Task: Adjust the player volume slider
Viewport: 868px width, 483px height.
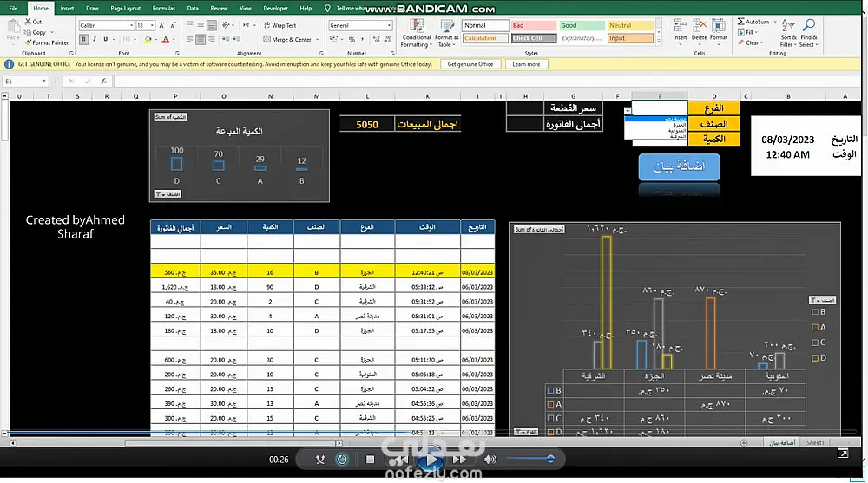Action: pos(530,459)
